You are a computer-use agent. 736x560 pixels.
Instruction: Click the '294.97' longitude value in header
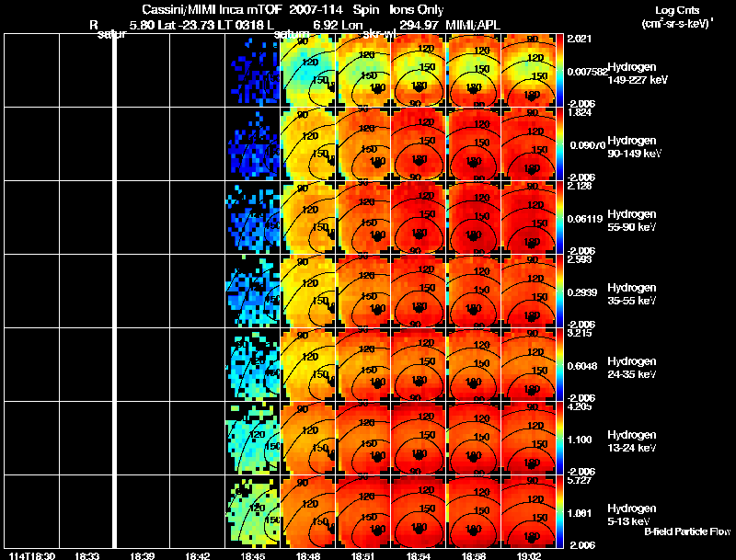(x=418, y=25)
